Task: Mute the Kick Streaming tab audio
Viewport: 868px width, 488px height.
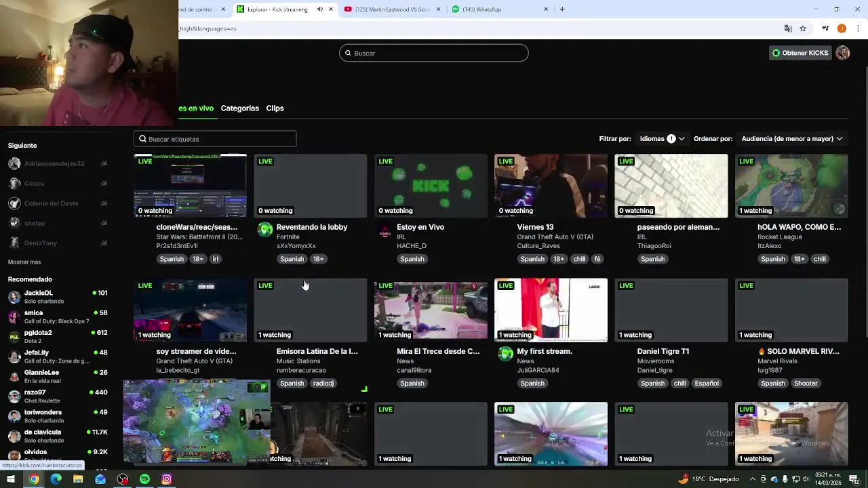Action: [x=320, y=9]
